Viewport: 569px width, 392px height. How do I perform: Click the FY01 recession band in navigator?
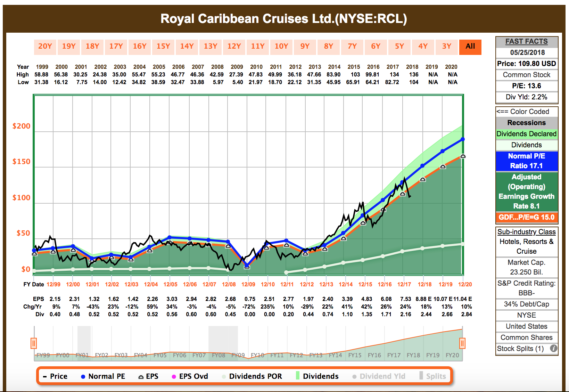(84, 343)
